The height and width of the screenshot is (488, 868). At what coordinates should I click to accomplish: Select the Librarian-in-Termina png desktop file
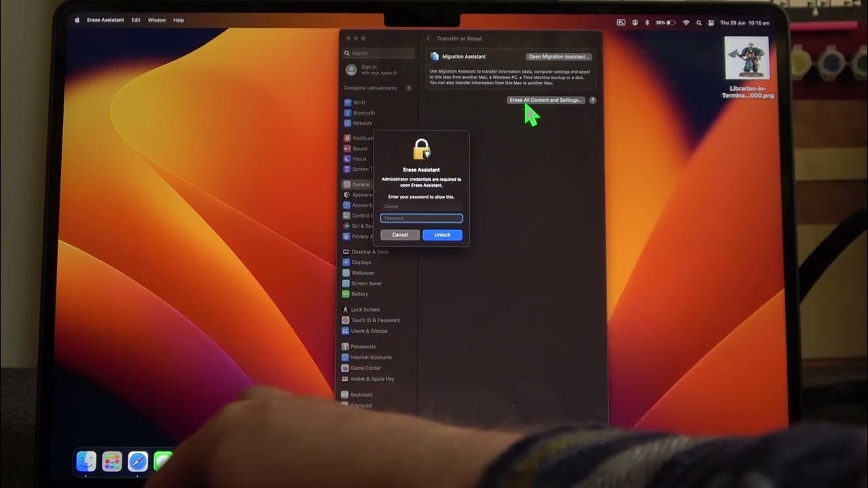click(x=747, y=68)
